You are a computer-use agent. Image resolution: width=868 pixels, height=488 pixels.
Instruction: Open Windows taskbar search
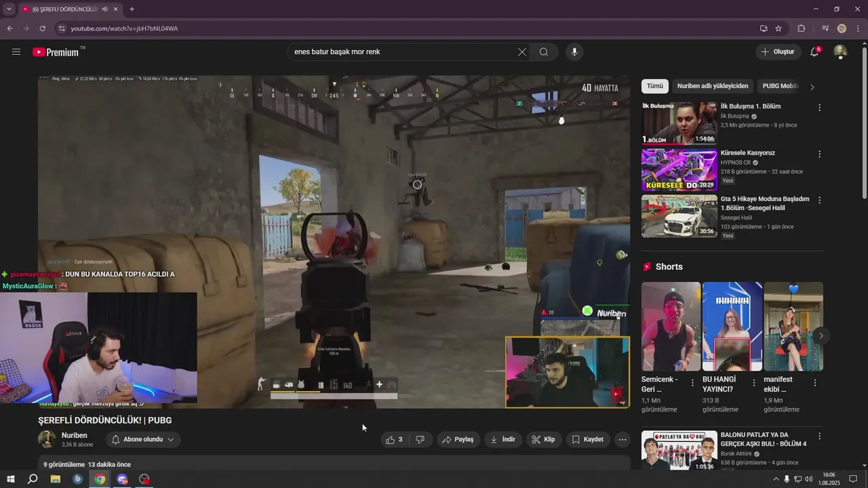coord(33,479)
